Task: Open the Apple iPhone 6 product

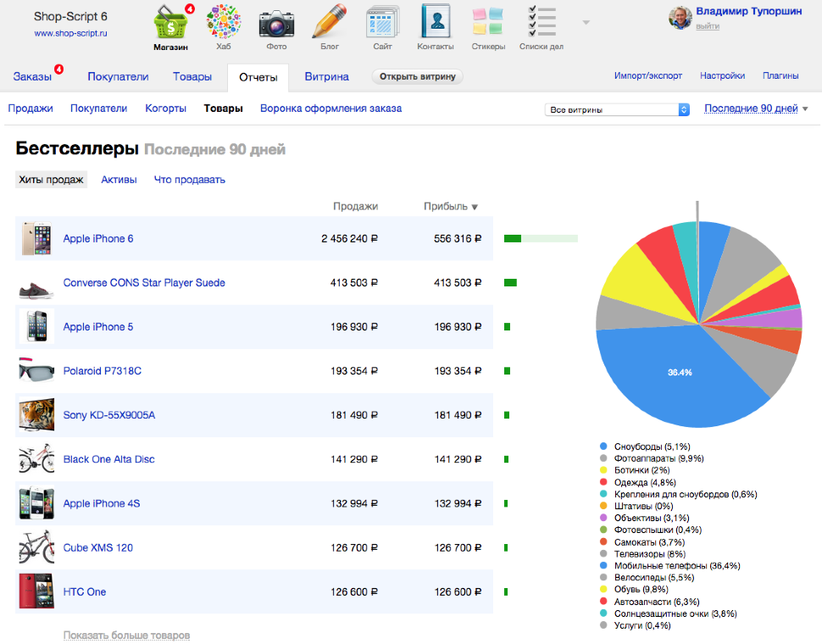Action: coord(98,238)
